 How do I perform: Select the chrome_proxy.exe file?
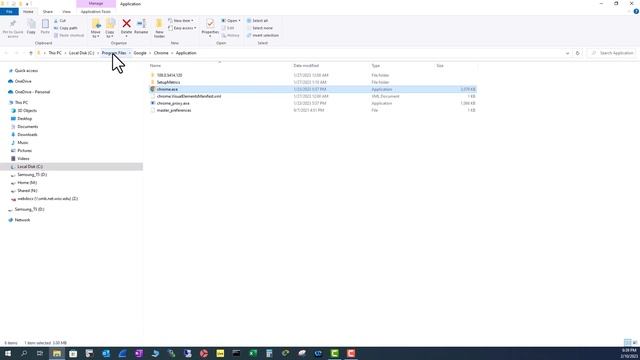coord(173,104)
